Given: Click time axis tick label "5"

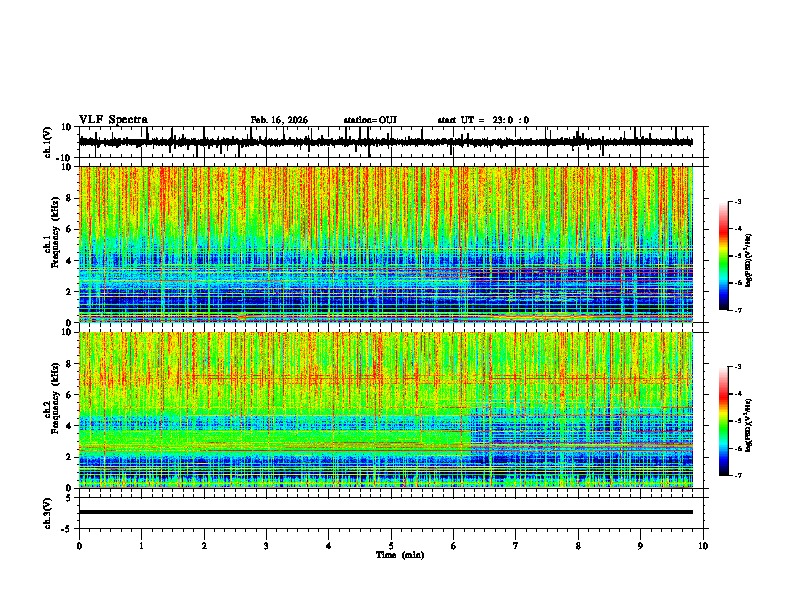Looking at the screenshot, I should pos(391,546).
